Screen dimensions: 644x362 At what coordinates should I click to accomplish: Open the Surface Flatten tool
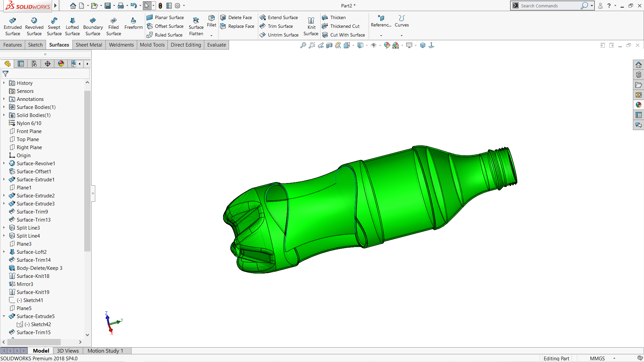point(196,26)
